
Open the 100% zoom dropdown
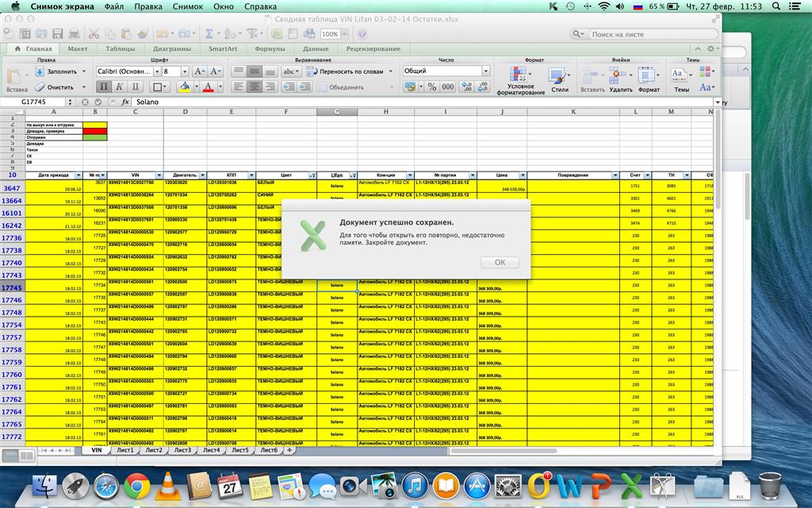point(344,34)
